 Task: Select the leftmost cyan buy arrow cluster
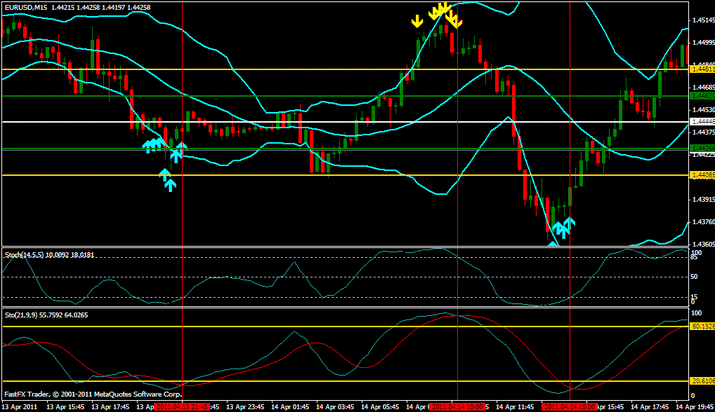[151, 146]
